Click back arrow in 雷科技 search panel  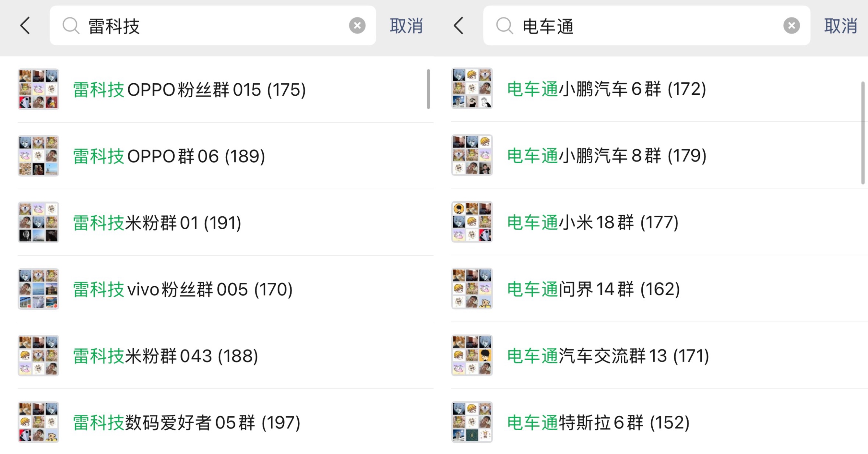(25, 26)
